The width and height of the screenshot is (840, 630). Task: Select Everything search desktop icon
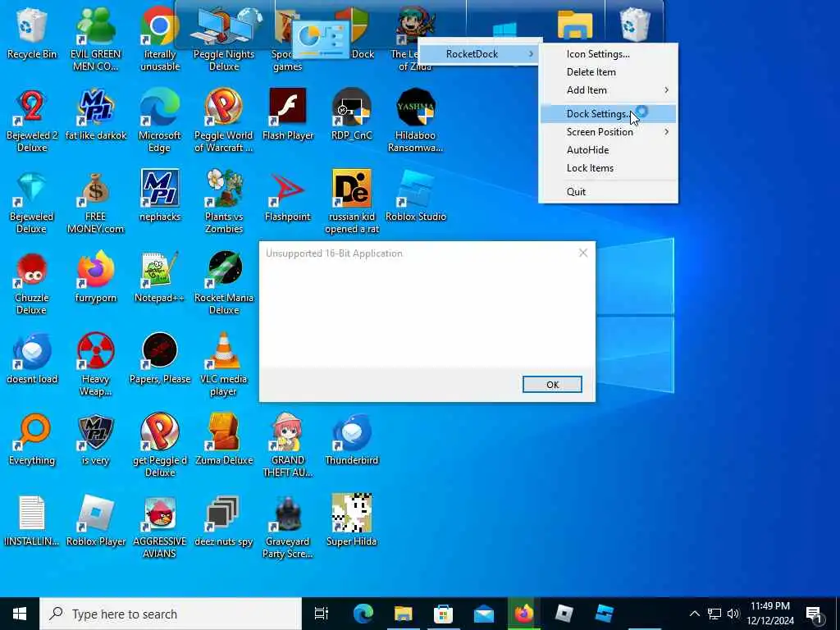click(x=32, y=440)
